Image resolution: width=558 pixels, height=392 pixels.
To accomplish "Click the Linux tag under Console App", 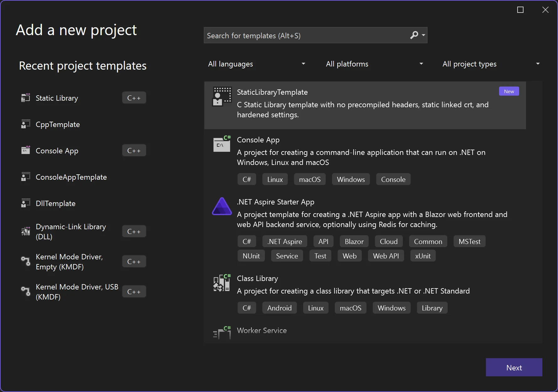I will pyautogui.click(x=275, y=179).
